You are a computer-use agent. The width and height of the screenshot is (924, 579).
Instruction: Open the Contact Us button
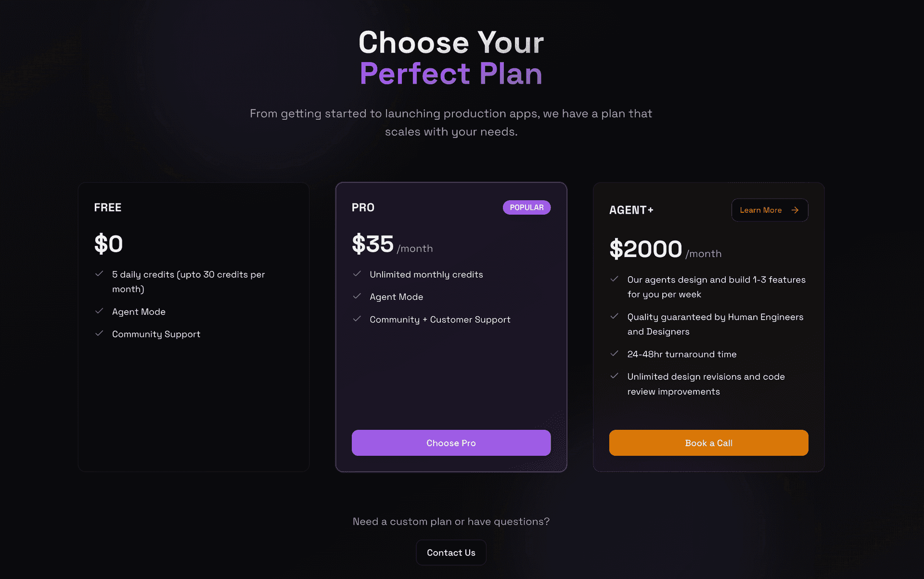pyautogui.click(x=451, y=553)
